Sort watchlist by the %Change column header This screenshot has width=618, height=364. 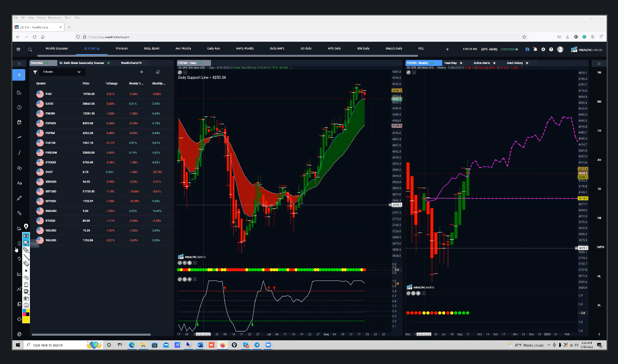coord(111,84)
